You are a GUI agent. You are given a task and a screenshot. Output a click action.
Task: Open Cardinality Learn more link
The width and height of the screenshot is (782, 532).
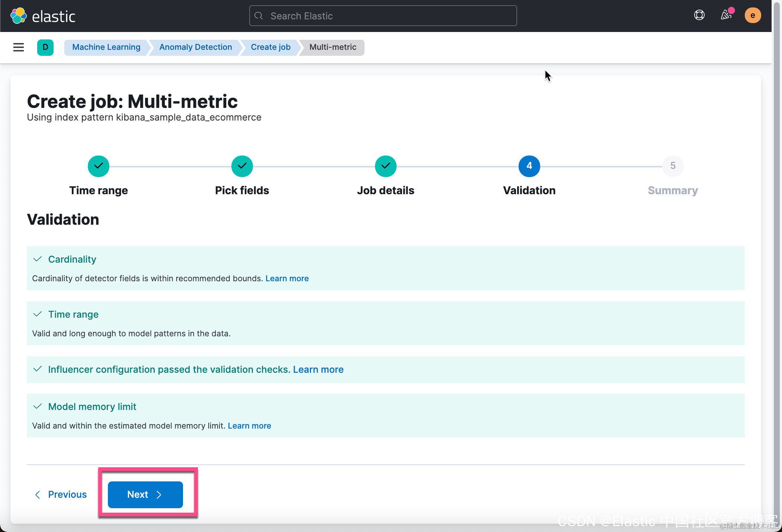[287, 278]
